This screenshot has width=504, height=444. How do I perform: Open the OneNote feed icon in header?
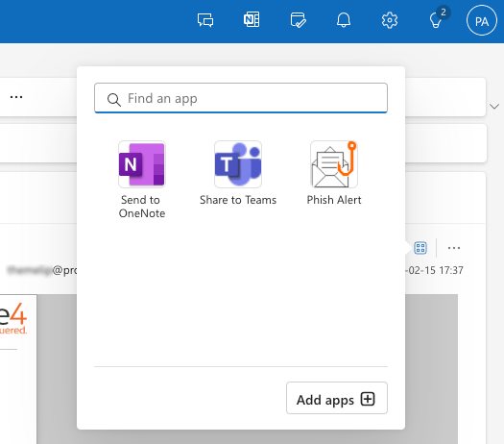252,20
